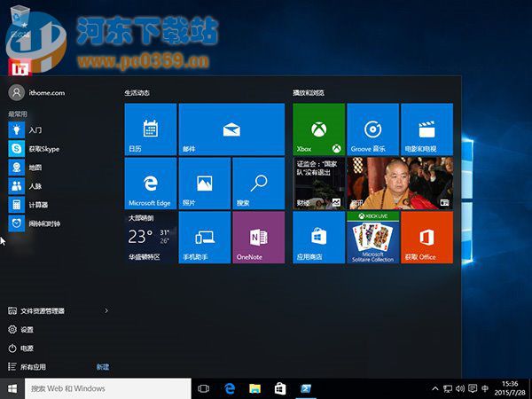Screen dimensions: 532x399
Task: Switch to the PowerShell taskbar window
Action: pos(306,388)
